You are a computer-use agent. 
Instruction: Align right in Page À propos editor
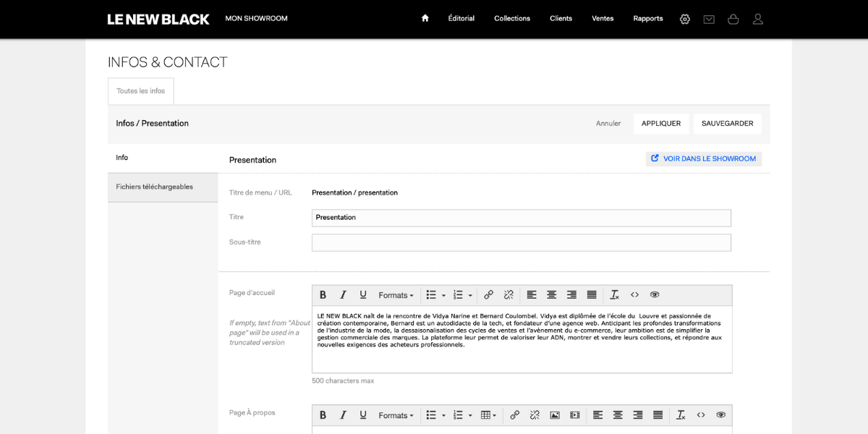pos(638,415)
